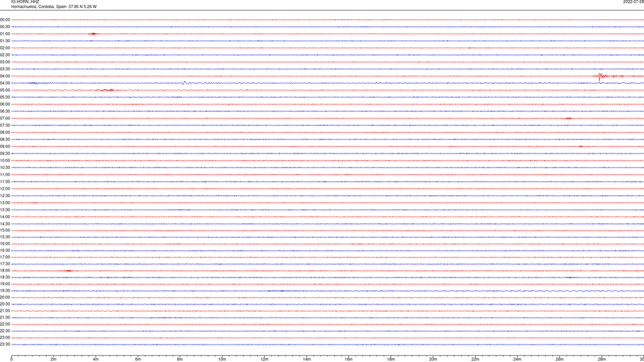Select the '23:30' trace time label
This screenshot has height=362, width=644.
tap(5, 345)
